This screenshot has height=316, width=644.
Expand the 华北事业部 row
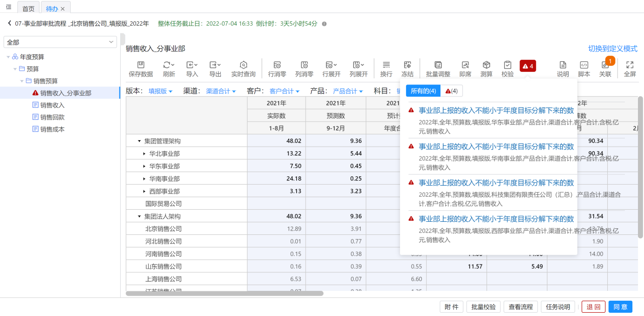(144, 154)
